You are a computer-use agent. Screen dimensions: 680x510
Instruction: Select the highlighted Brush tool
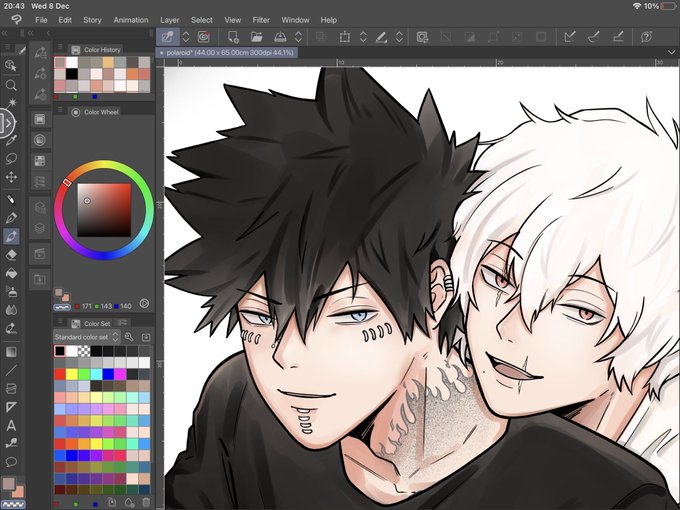11,236
